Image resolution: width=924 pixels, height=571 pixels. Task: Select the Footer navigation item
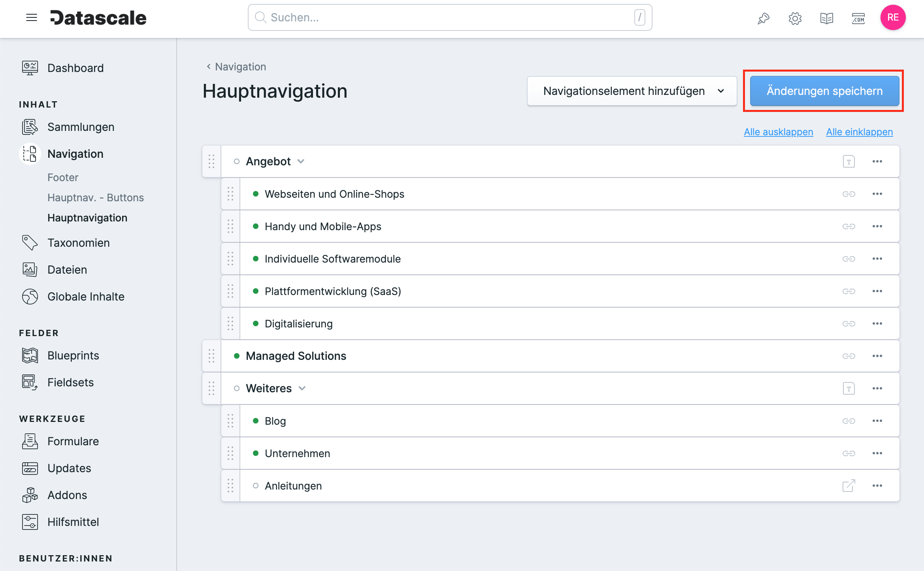[63, 177]
